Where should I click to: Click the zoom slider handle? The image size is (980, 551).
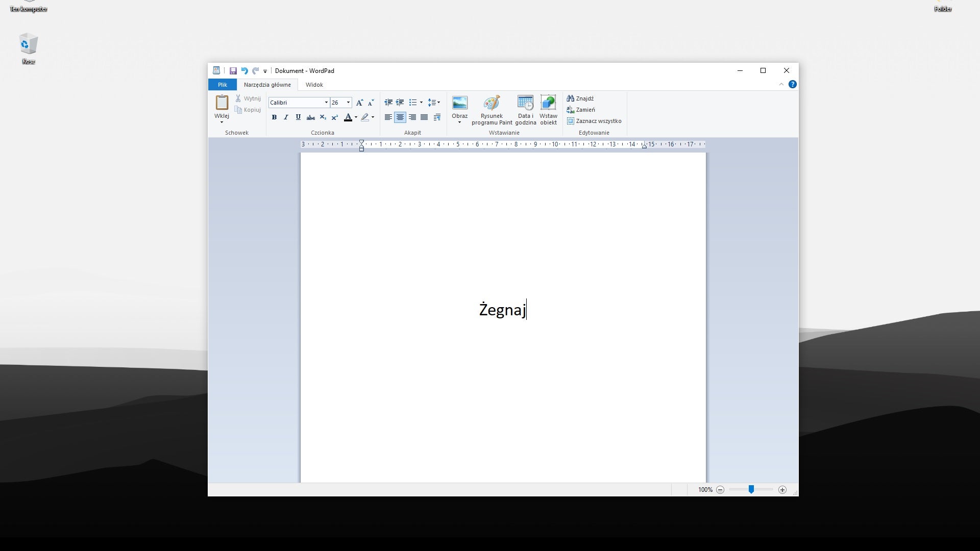[x=751, y=490]
